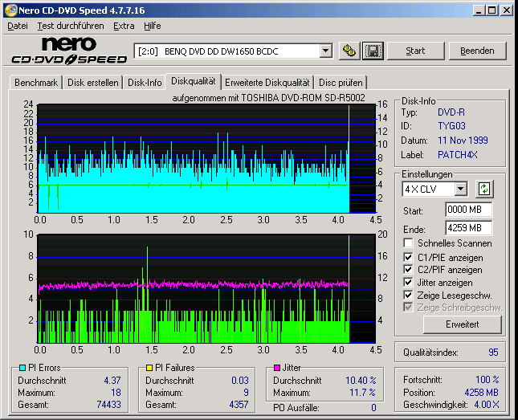This screenshot has height=420, width=518.
Task: Uncheck Jitter anzeigen
Action: [408, 282]
